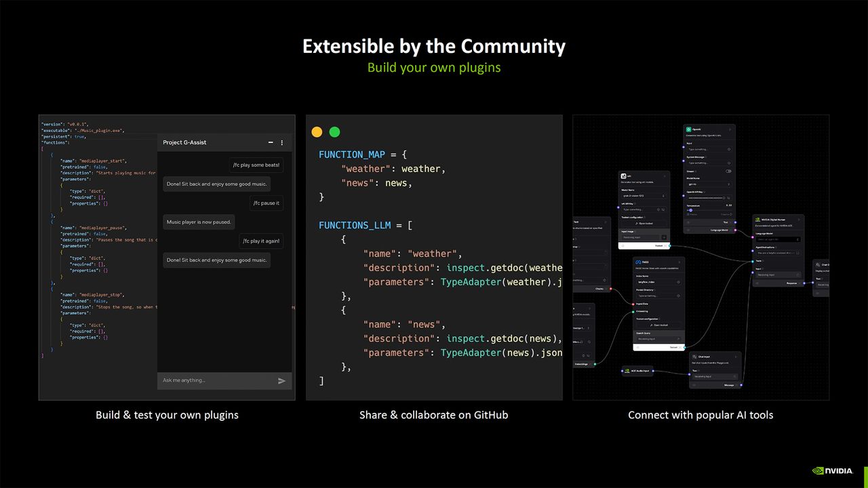Click globe icon in OpenAI Input field
The width and height of the screenshot is (868, 488).
[729, 149]
